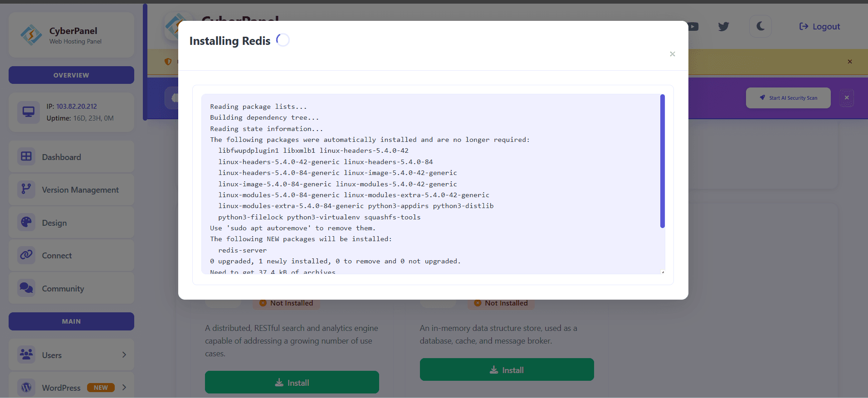Click the Connect link icon

tap(26, 255)
